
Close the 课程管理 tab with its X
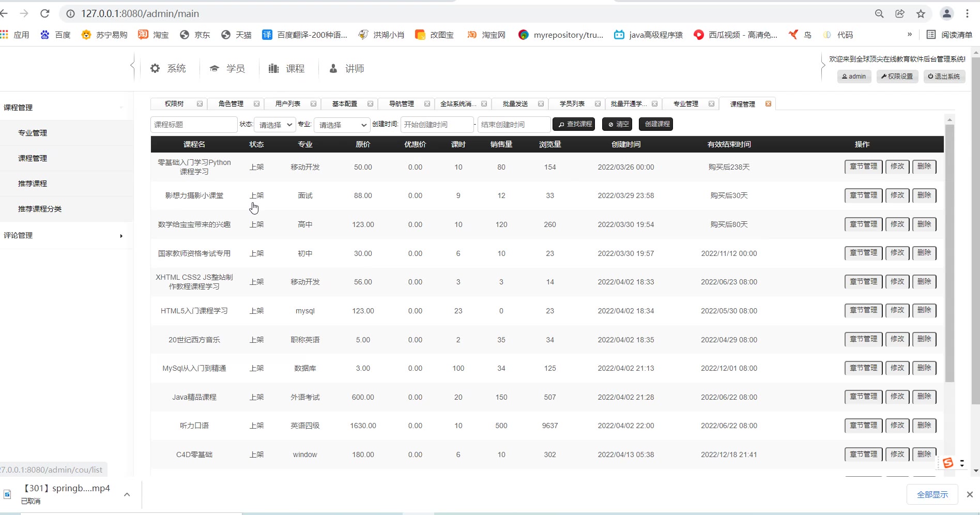[768, 104]
